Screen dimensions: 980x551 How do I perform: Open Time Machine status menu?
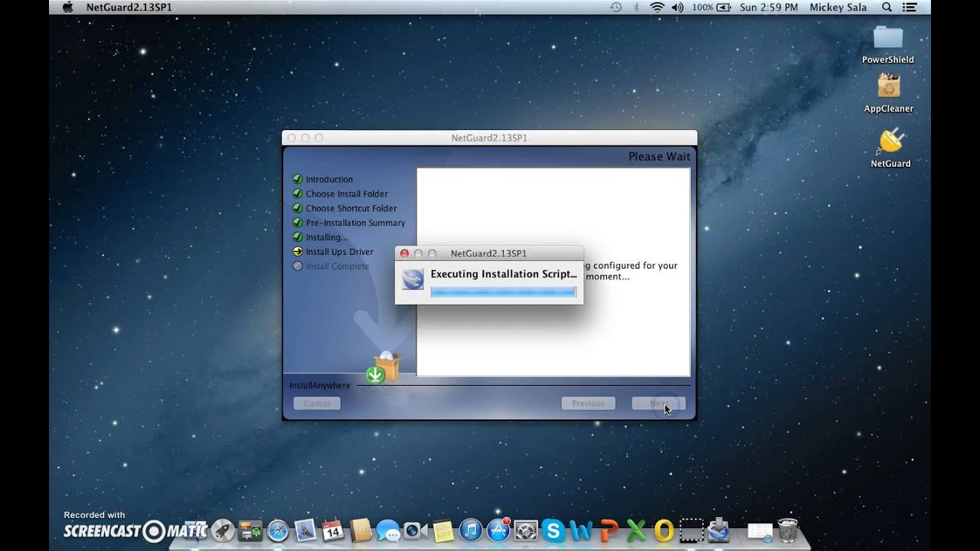(x=616, y=7)
